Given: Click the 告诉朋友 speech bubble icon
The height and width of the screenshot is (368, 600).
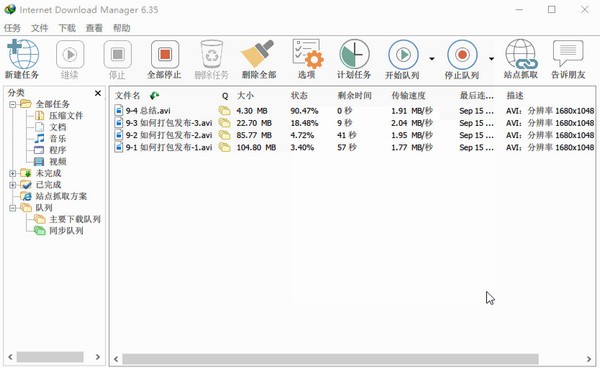Looking at the screenshot, I should click(x=568, y=54).
